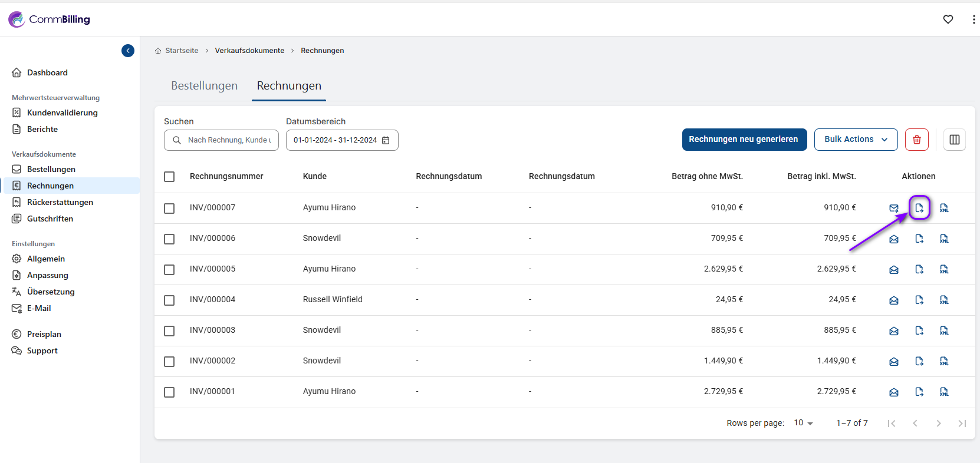Download XML for invoice INV/000006
980x463 pixels.
[944, 239]
